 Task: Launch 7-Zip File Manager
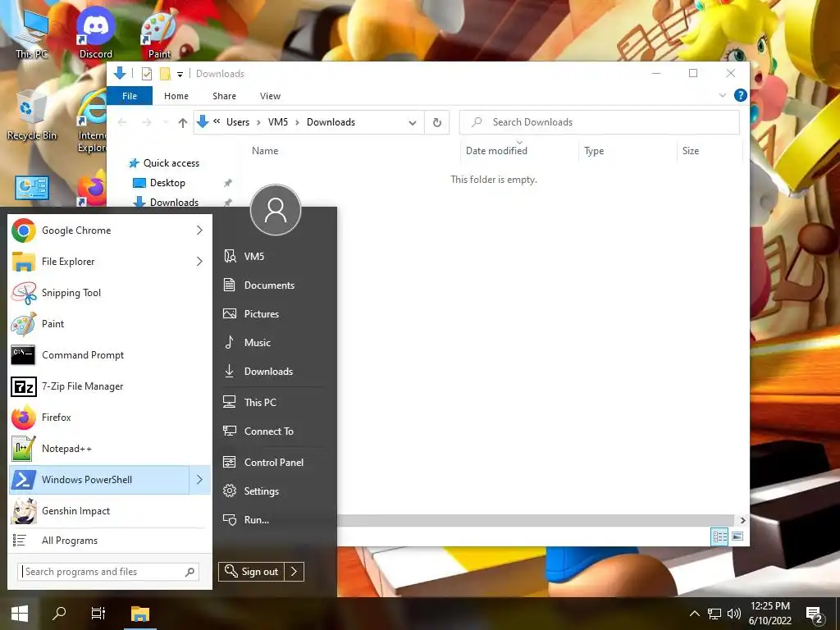110,386
